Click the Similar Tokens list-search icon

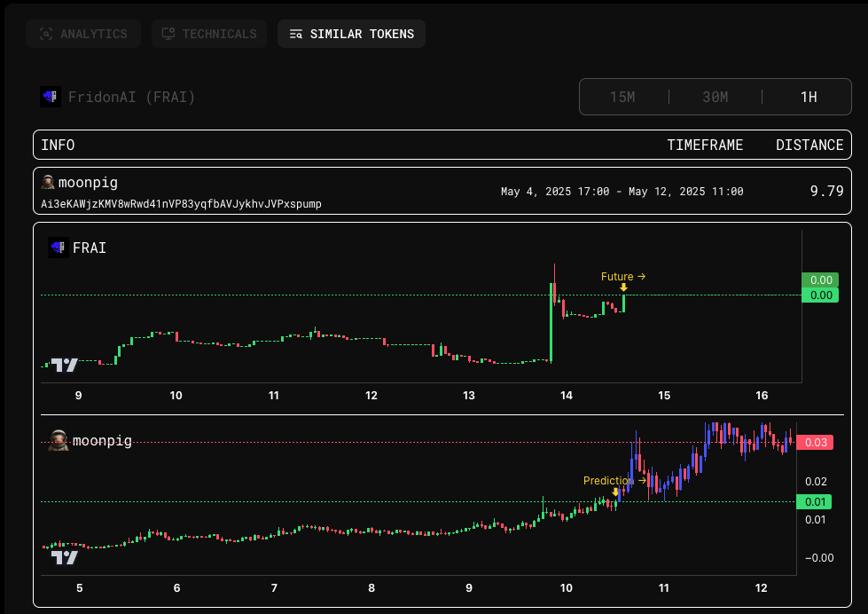[x=296, y=35]
